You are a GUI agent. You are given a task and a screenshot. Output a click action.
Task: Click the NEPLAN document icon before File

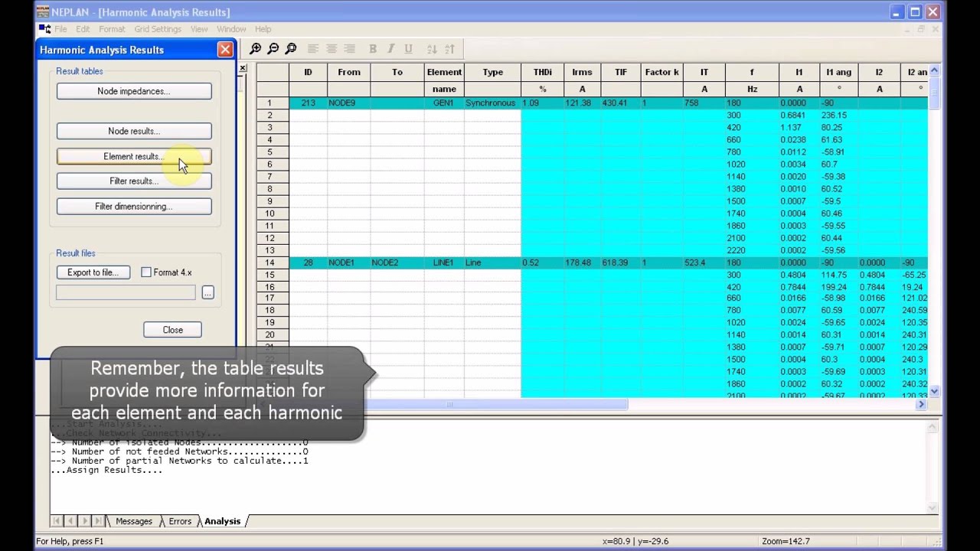44,29
